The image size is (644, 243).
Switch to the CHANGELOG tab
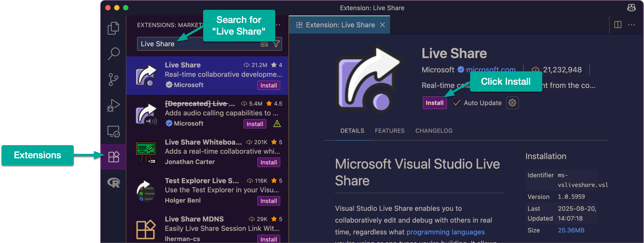pos(434,131)
